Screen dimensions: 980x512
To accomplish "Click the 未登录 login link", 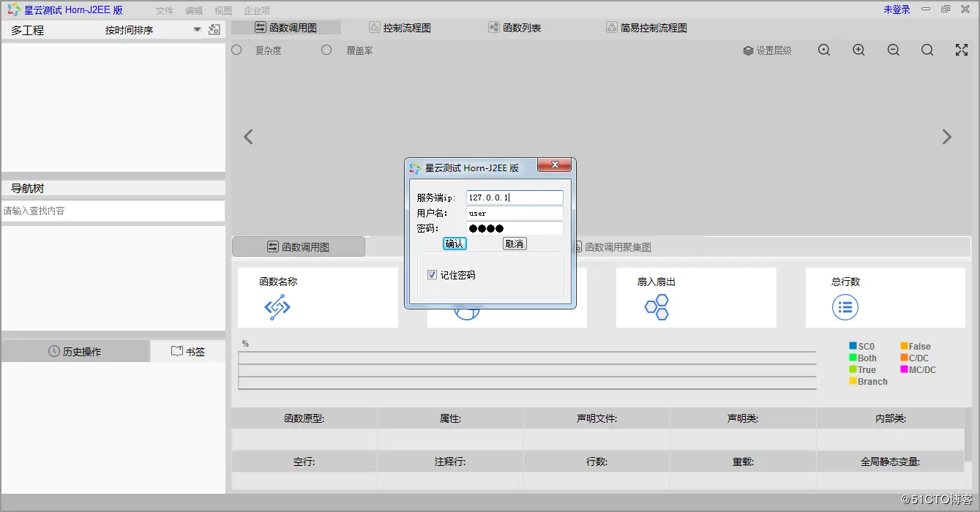I will 896,10.
